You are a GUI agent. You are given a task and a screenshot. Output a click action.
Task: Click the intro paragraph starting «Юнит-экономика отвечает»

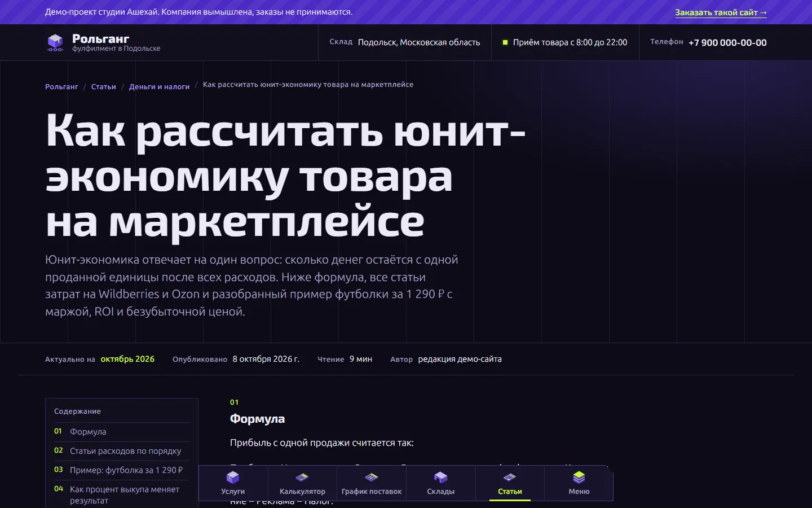click(251, 286)
